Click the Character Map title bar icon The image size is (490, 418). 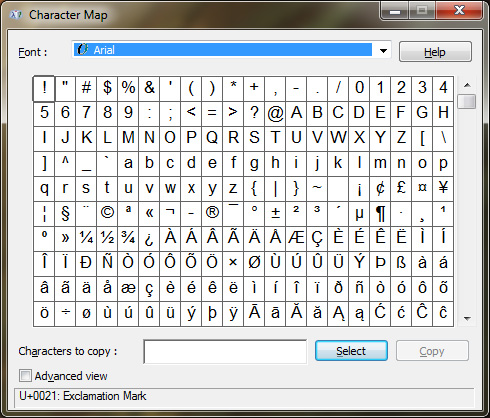click(16, 15)
